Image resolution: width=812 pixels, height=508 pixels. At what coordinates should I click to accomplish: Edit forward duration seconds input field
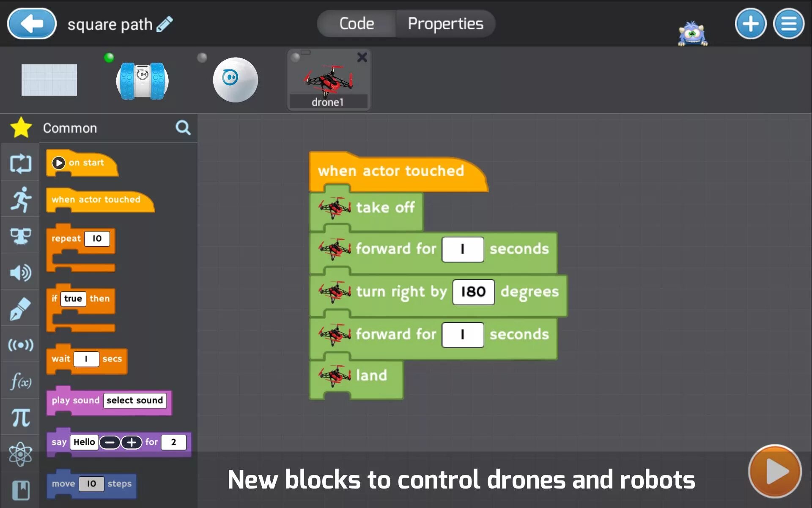pos(462,249)
